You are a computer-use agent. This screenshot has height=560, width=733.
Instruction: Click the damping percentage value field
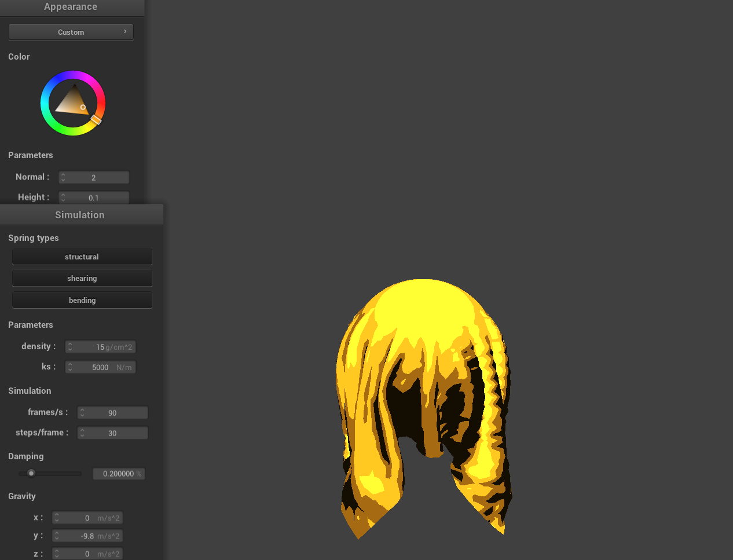119,474
